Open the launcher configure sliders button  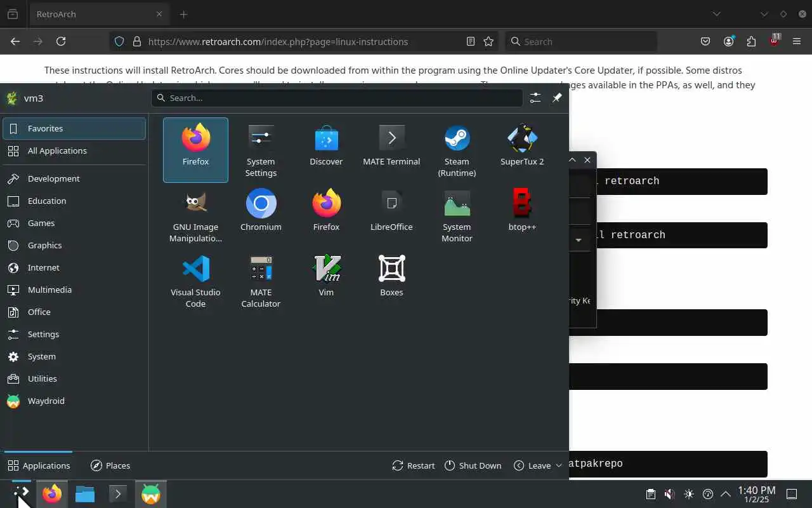pyautogui.click(x=535, y=98)
